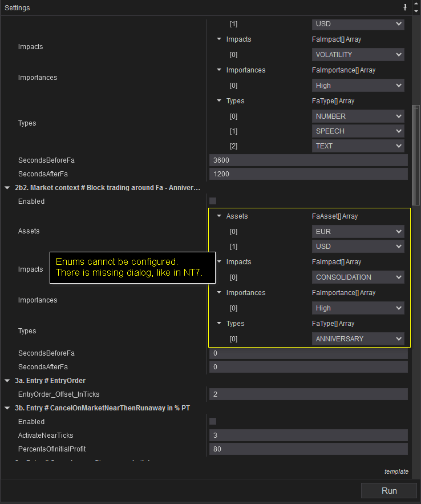Enable the 2b2 Block trading around Fa checkbox

tap(213, 201)
